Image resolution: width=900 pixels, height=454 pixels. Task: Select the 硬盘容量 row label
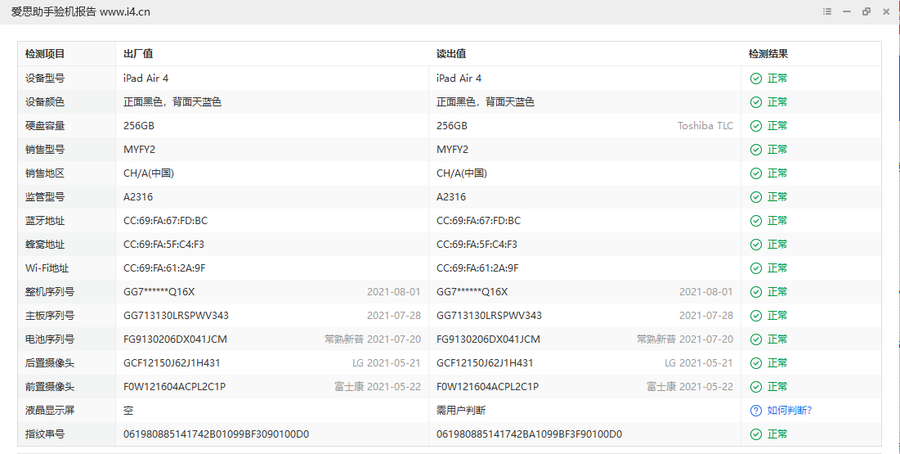[45, 126]
